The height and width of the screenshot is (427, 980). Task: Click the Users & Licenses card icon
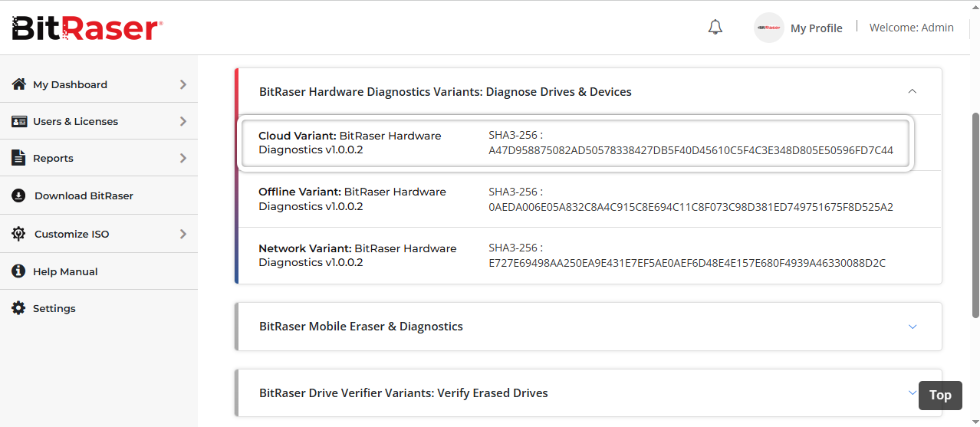tap(19, 121)
